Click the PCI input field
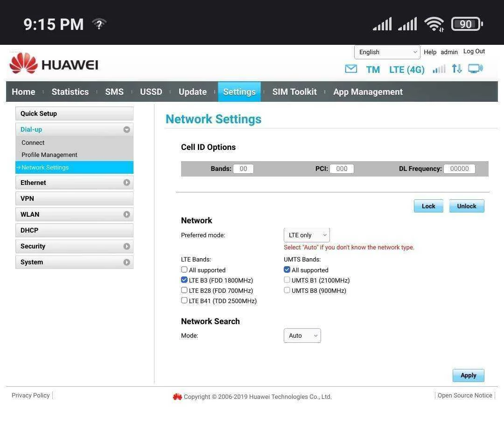Viewport: 504px width, 432px height. (x=342, y=169)
